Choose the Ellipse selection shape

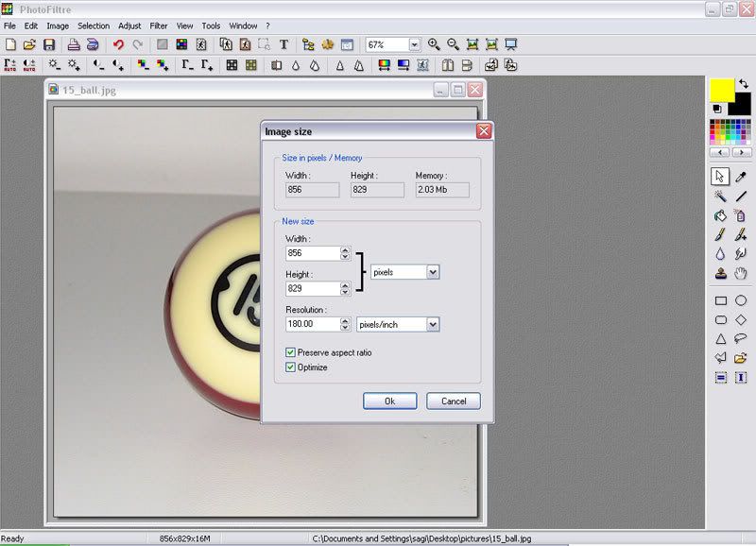coord(741,300)
